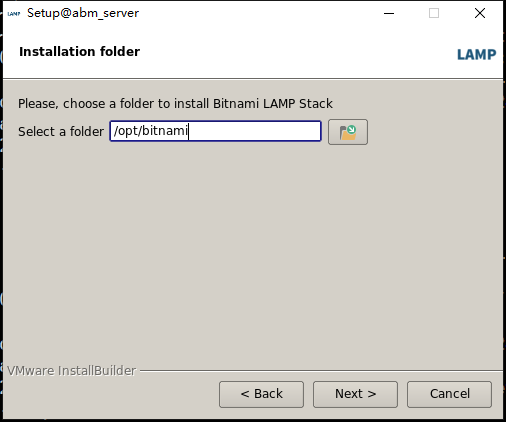The width and height of the screenshot is (506, 422).
Task: Cancel the Bitnami LAMP installation
Action: pyautogui.click(x=449, y=394)
